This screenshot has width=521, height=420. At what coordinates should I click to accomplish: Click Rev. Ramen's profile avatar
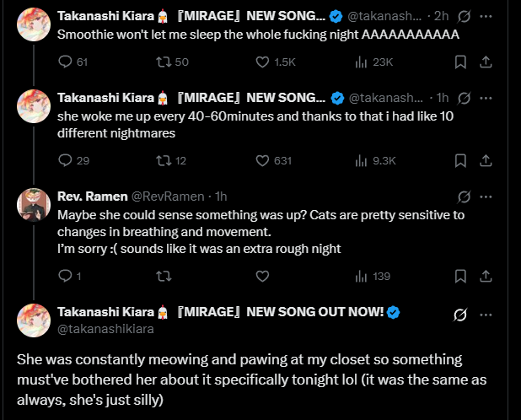34,205
